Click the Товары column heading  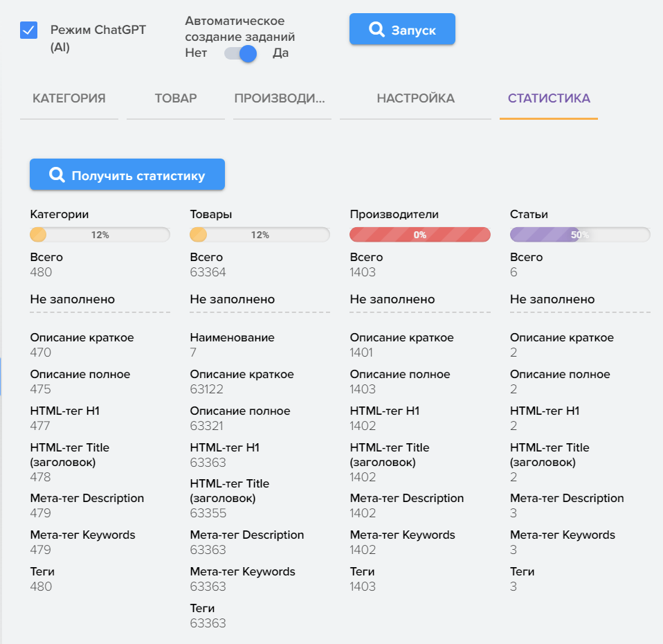coord(211,215)
